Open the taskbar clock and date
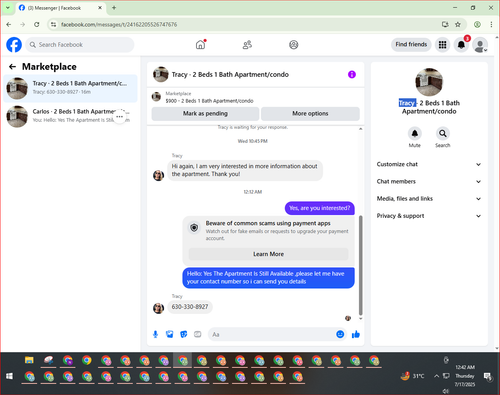The width and height of the screenshot is (500, 395). pyautogui.click(x=465, y=376)
